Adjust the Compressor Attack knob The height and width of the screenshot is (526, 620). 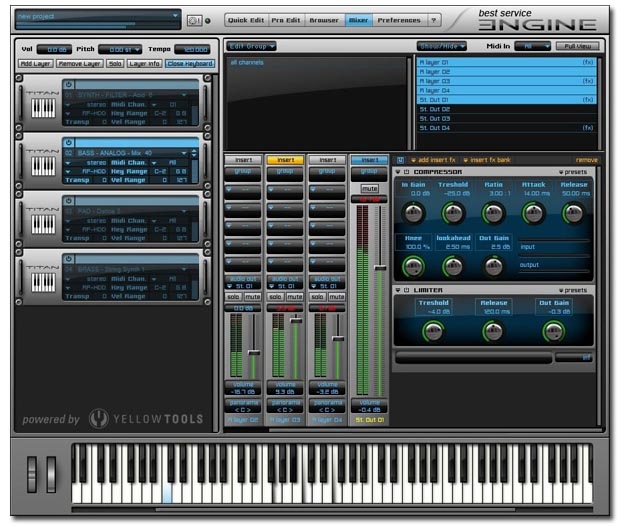pyautogui.click(x=534, y=213)
